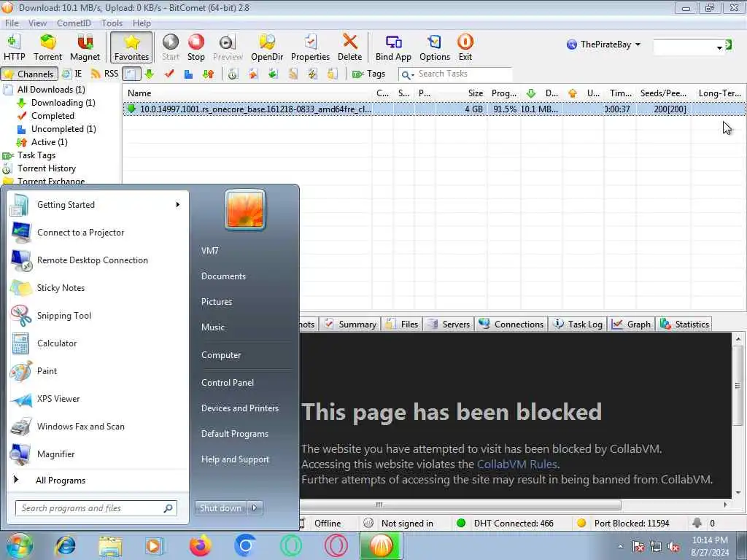Switch to the Connections tab

(x=511, y=324)
